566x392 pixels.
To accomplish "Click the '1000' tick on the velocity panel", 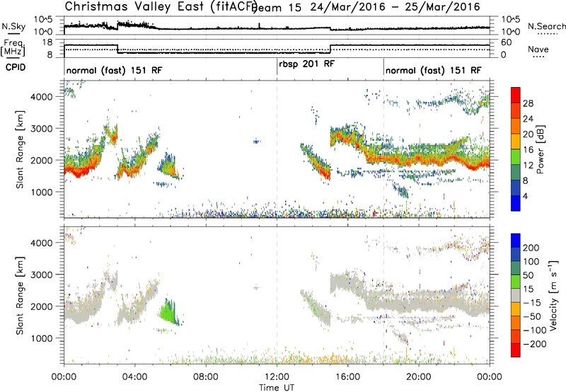I will [41, 338].
